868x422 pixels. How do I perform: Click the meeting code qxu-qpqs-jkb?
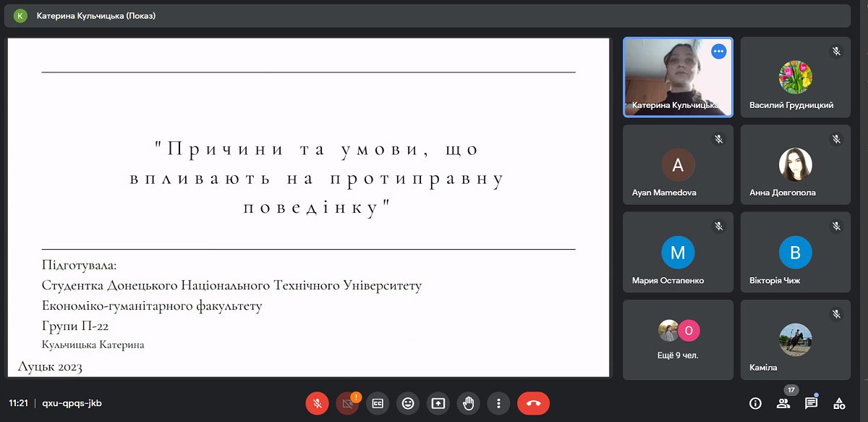pos(72,403)
